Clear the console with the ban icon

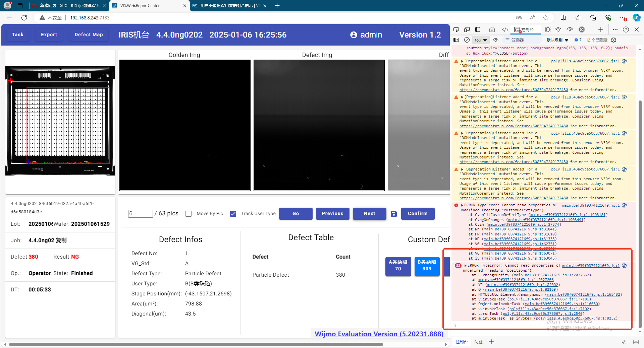467,40
